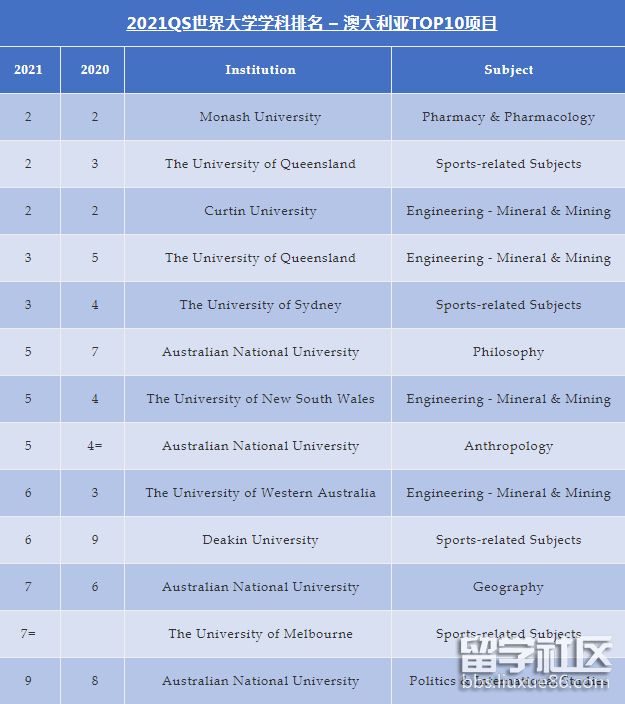Click 2021 rank "5" in the New South Wales row
The height and width of the screenshot is (704, 625).
pyautogui.click(x=28, y=399)
